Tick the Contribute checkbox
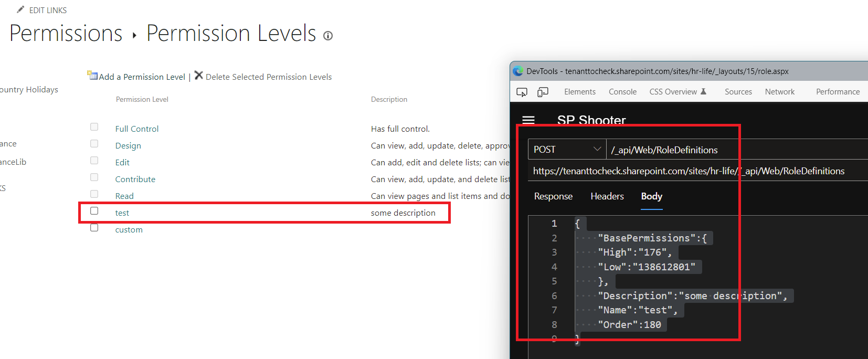This screenshot has height=359, width=868. [94, 177]
